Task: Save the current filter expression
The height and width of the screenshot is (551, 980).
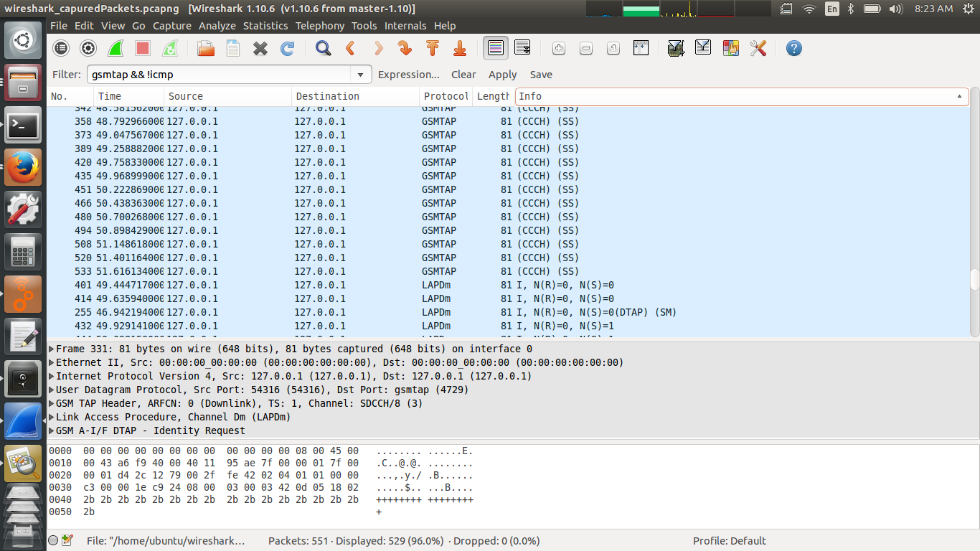Action: [x=541, y=75]
